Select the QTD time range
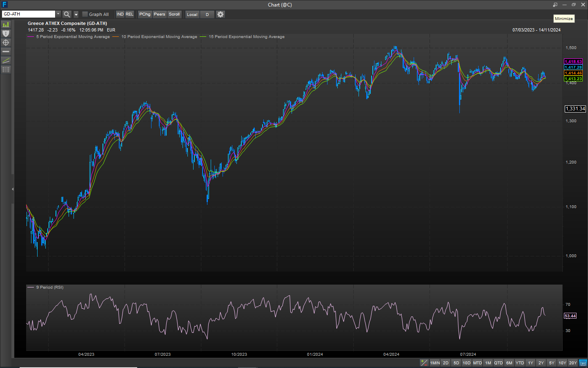The image size is (588, 368). 499,363
